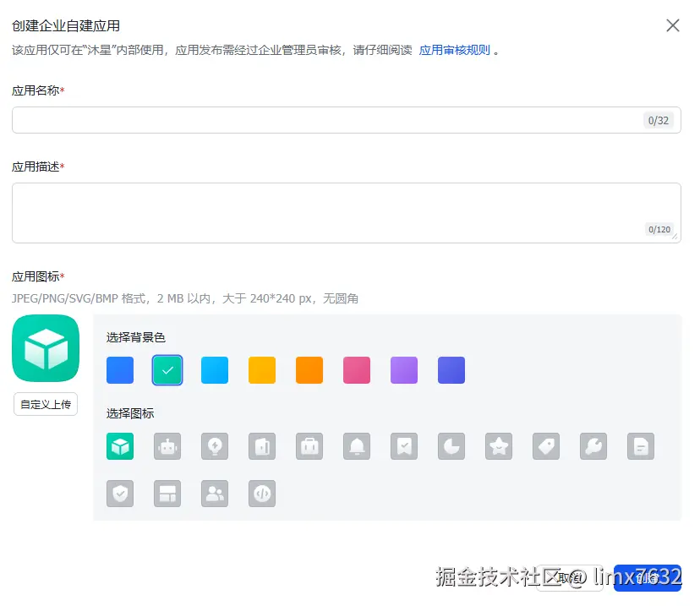Click the blue 创建 button

click(648, 578)
